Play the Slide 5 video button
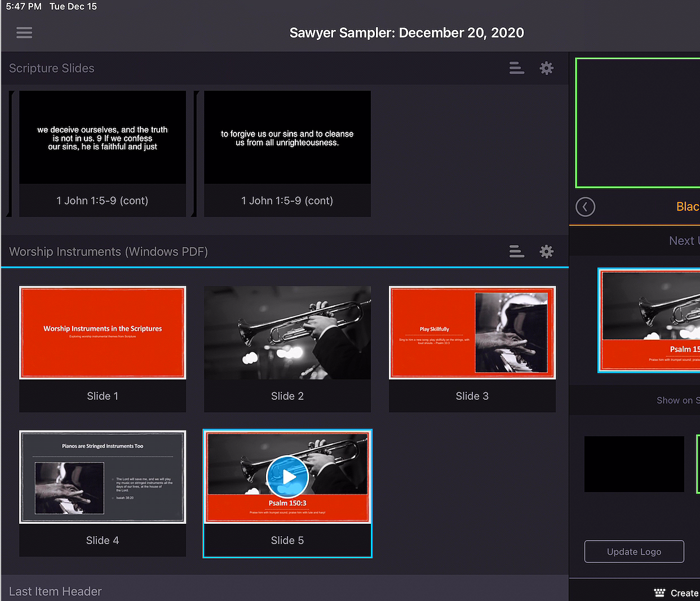The image size is (700, 601). coord(287,476)
